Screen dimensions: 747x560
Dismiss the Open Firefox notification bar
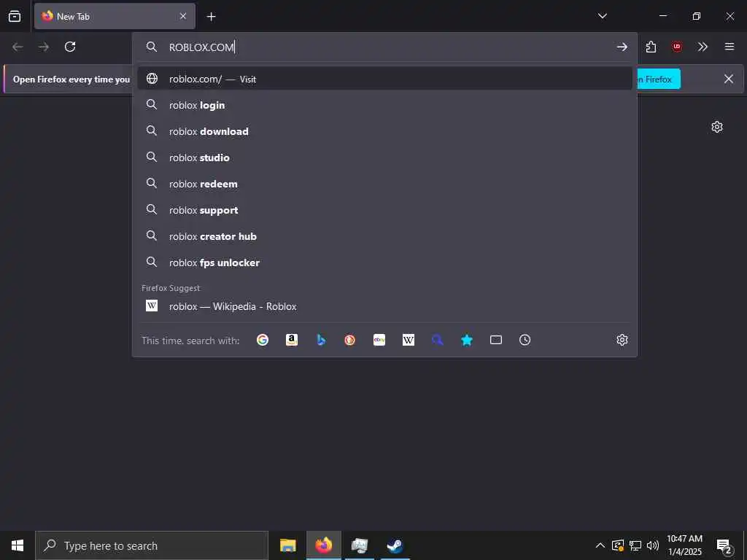pos(729,79)
